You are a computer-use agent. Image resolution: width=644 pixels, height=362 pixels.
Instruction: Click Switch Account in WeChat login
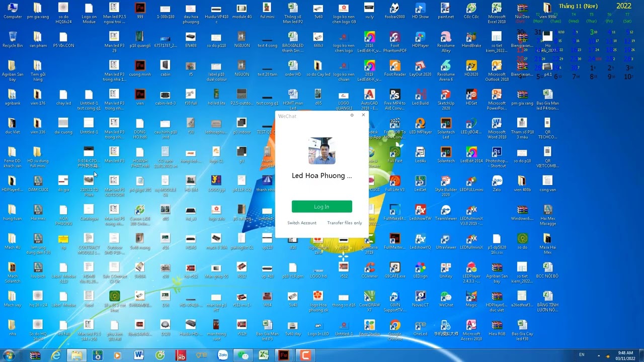click(x=302, y=223)
